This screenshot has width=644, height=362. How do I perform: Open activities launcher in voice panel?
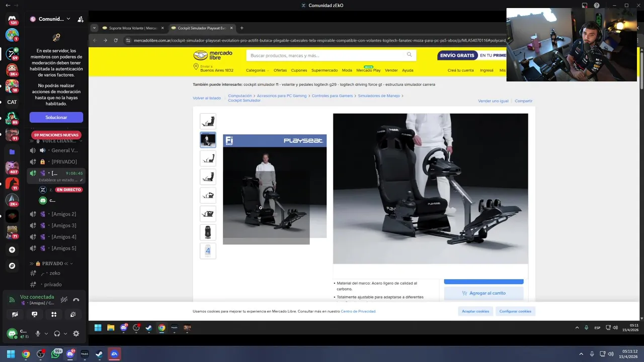pyautogui.click(x=54, y=314)
